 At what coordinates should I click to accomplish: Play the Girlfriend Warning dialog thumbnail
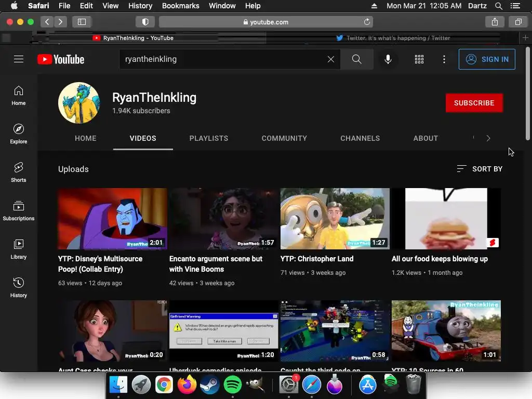[224, 331]
